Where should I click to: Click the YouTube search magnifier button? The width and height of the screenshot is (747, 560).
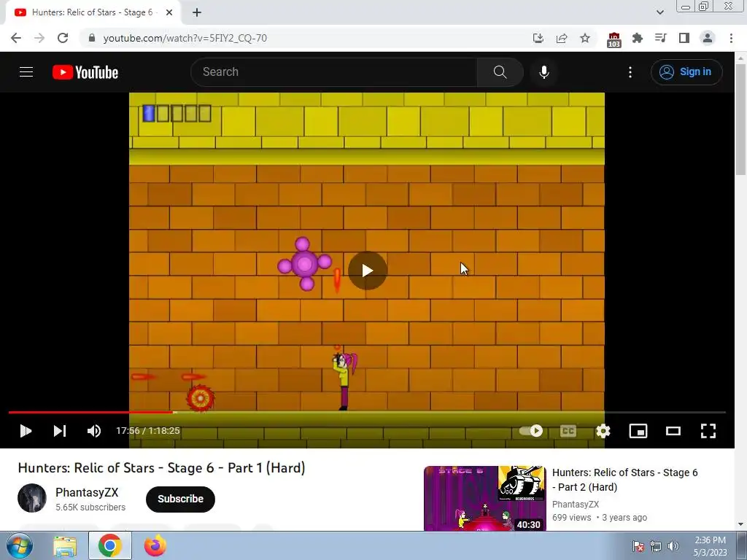(500, 72)
